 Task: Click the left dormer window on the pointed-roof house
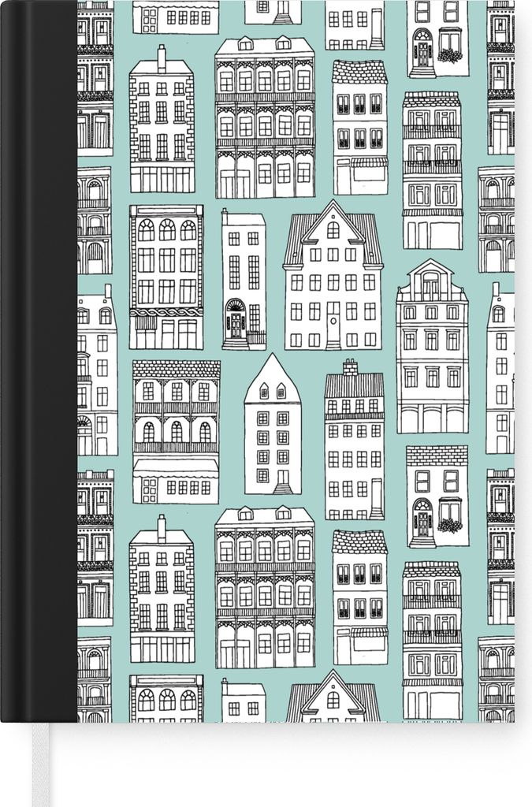tap(264, 391)
